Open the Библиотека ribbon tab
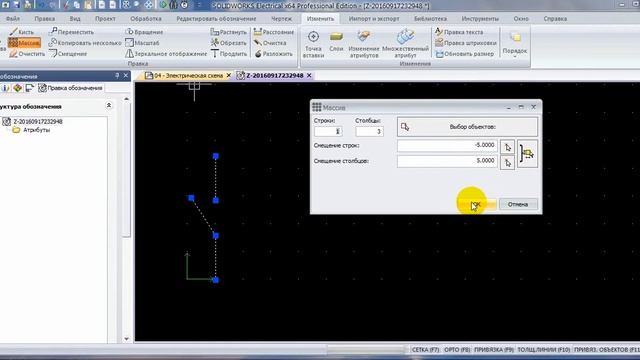This screenshot has width=640, height=360. [430, 19]
